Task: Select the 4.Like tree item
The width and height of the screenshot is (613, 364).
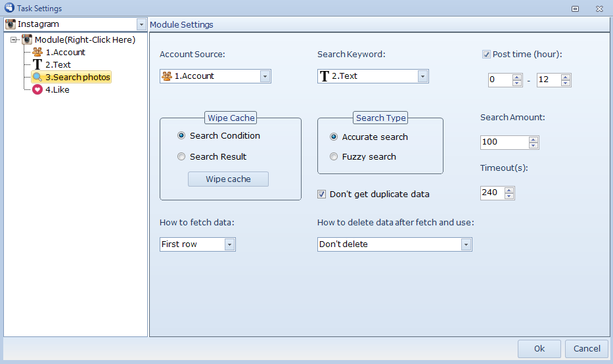Action: click(57, 90)
